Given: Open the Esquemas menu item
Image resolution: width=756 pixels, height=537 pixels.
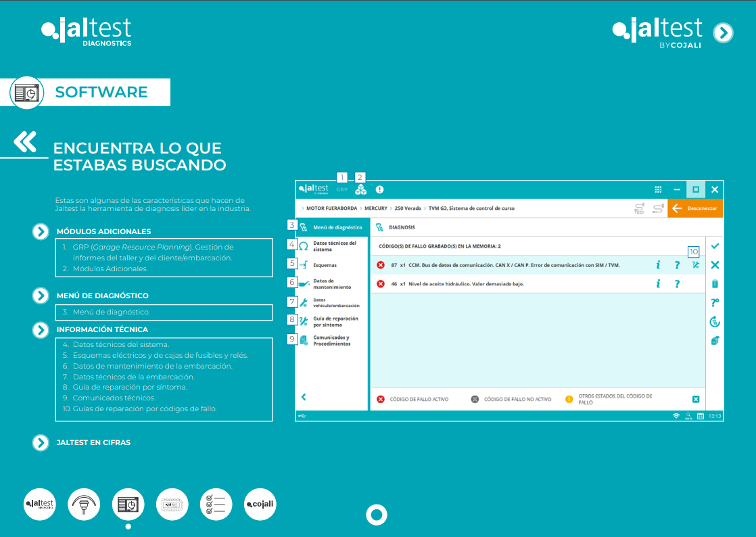Looking at the screenshot, I should coord(332,265).
